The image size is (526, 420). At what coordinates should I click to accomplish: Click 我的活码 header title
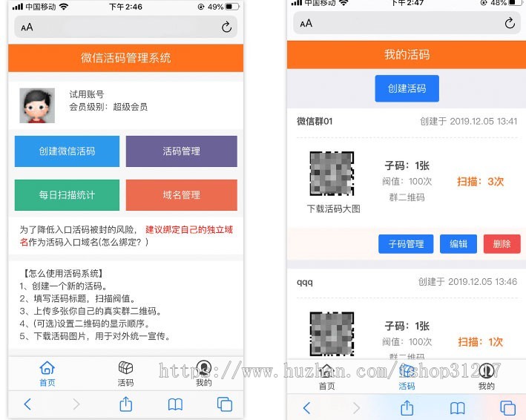click(x=407, y=54)
